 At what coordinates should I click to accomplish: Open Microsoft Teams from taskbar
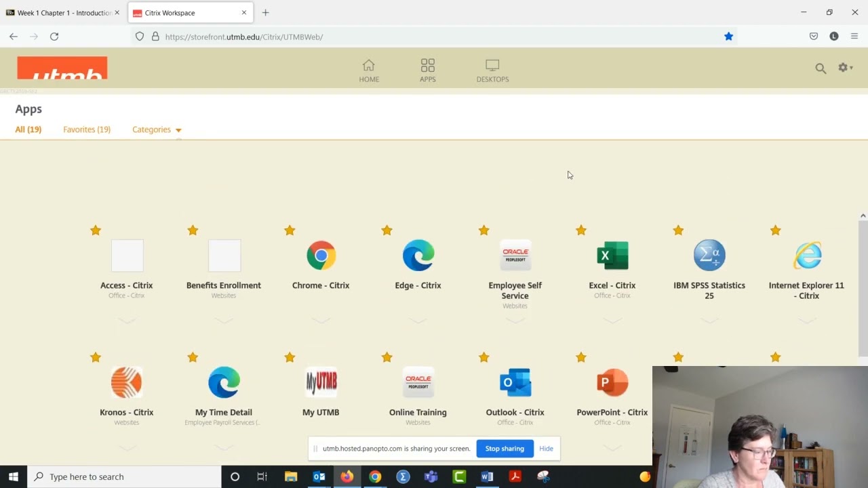click(431, 477)
